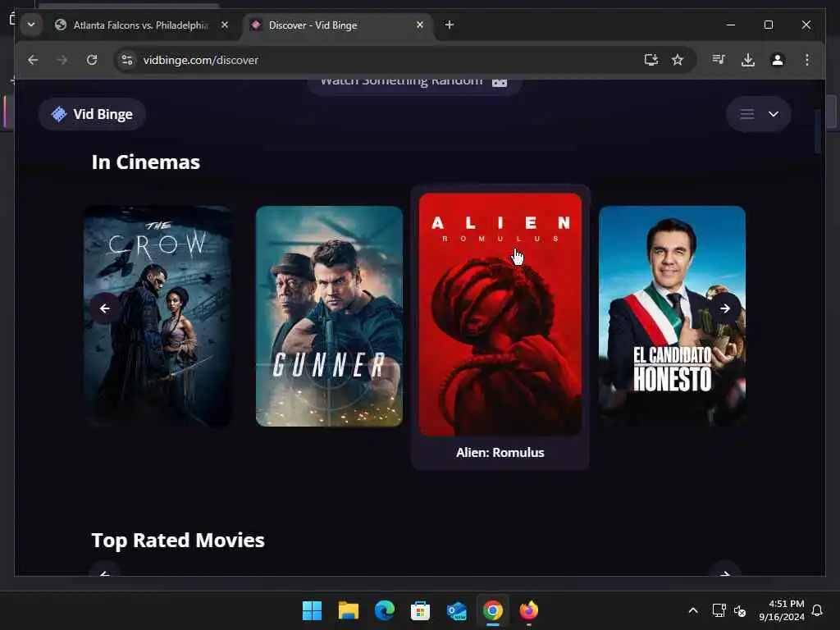Open the Gunner movie poster
This screenshot has height=630, width=840.
tap(329, 316)
